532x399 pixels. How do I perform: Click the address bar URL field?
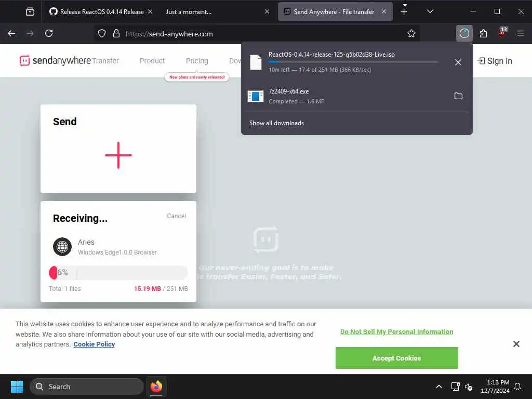[x=258, y=34]
